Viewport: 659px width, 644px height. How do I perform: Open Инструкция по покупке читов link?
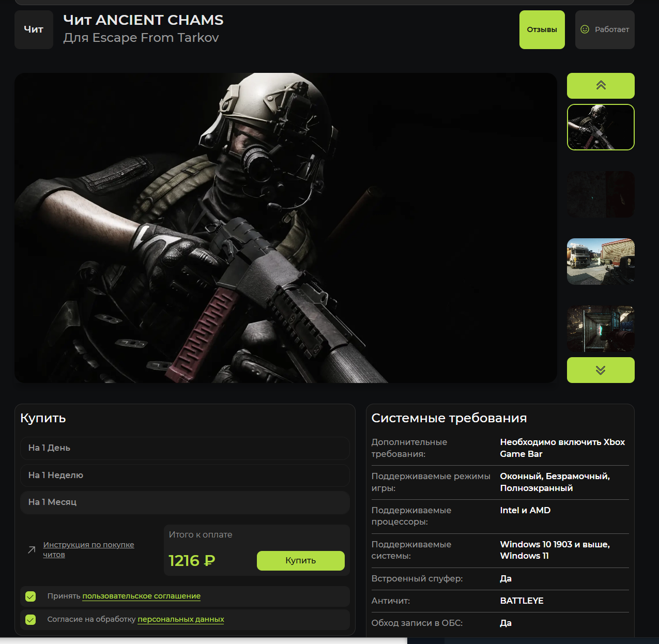coord(88,549)
